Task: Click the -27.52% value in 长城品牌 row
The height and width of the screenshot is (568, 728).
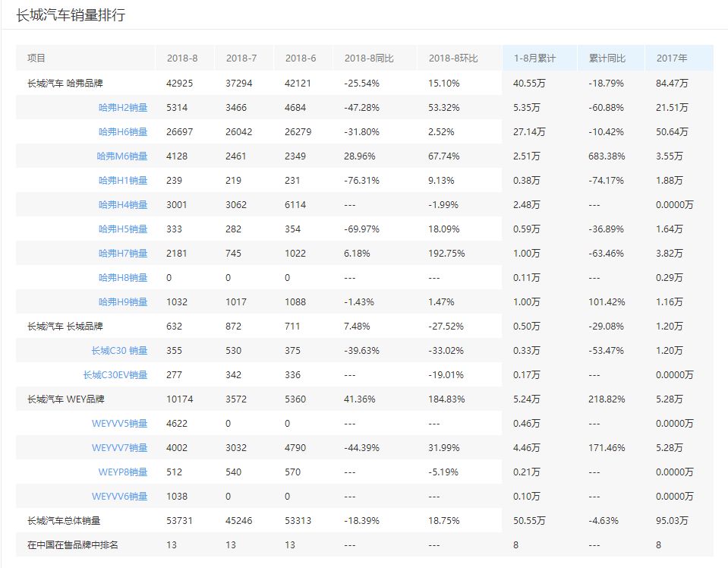Action: (x=446, y=327)
